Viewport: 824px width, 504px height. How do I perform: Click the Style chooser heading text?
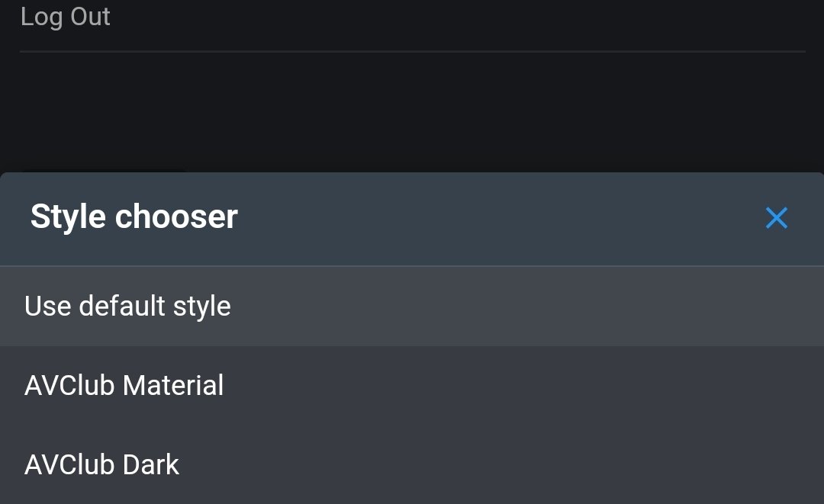(134, 217)
